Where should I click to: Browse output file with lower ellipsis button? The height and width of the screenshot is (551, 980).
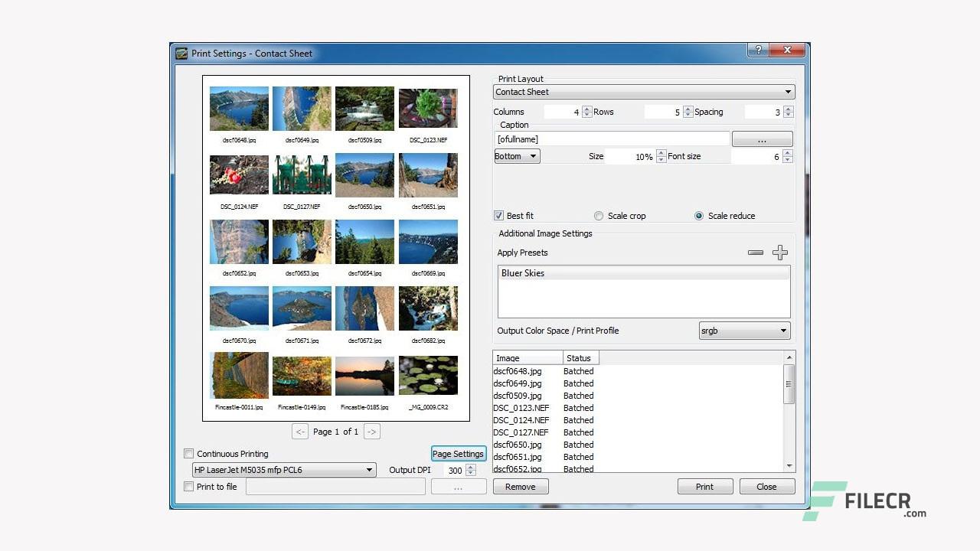(459, 487)
